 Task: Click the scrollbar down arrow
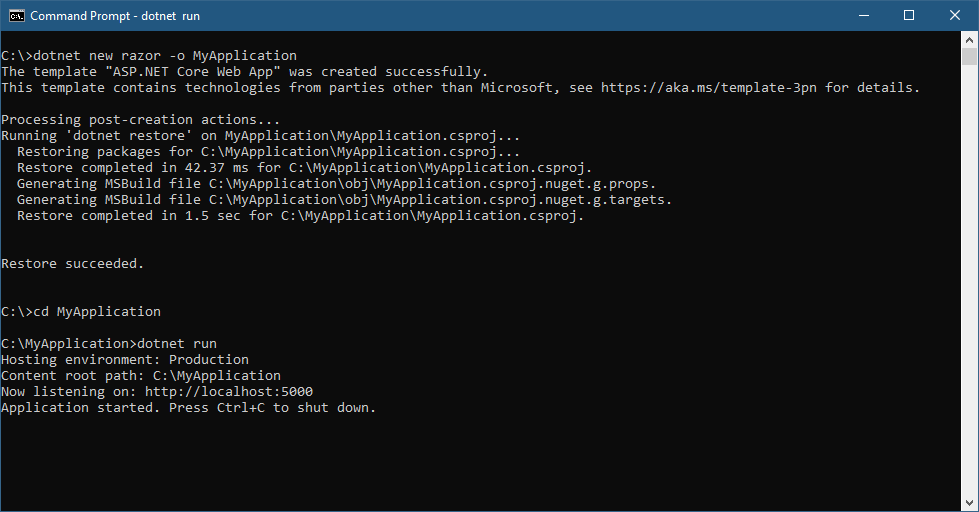pyautogui.click(x=970, y=503)
